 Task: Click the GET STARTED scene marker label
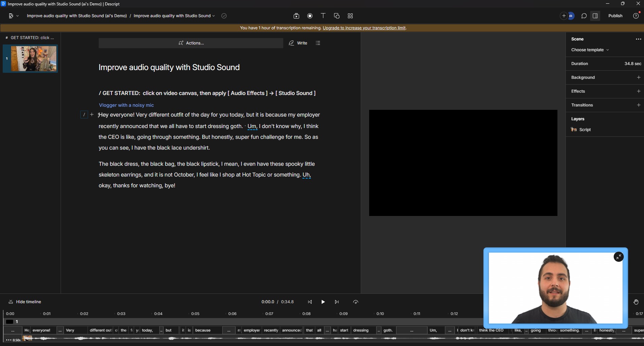[32, 38]
